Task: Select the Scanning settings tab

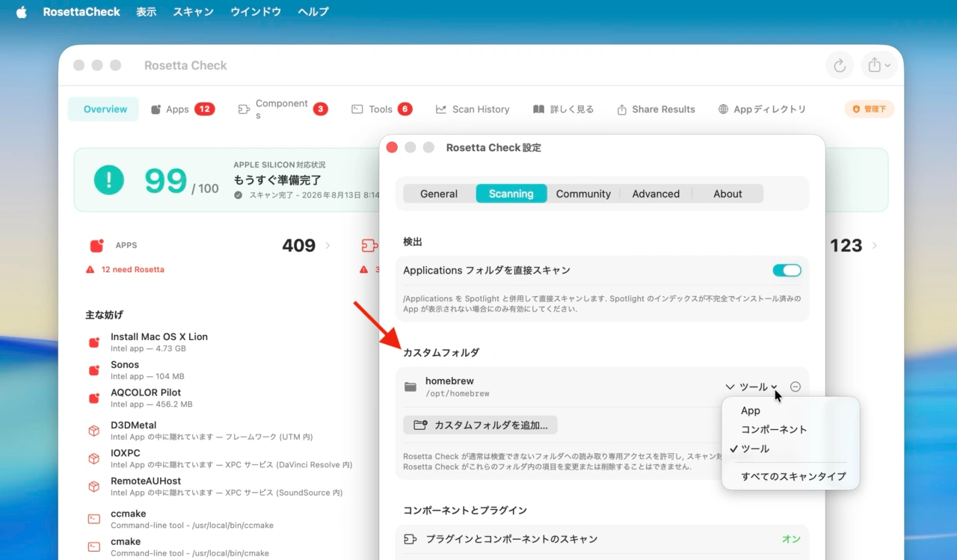Action: tap(511, 194)
